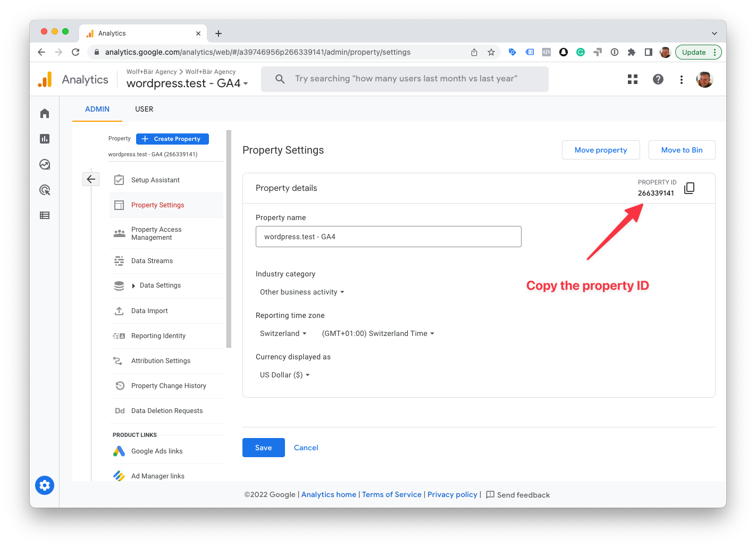756x547 pixels.
Task: Open Reporting Identity menu item
Action: 166,336
